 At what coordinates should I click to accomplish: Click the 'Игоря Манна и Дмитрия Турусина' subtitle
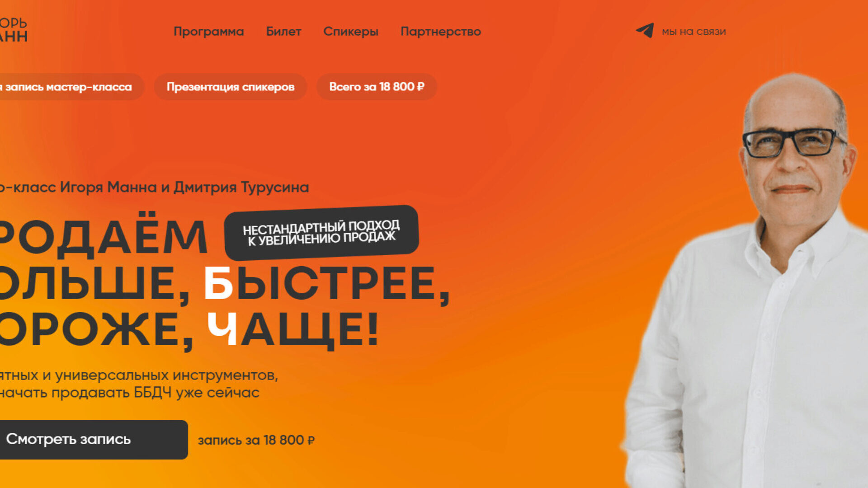[x=184, y=187]
